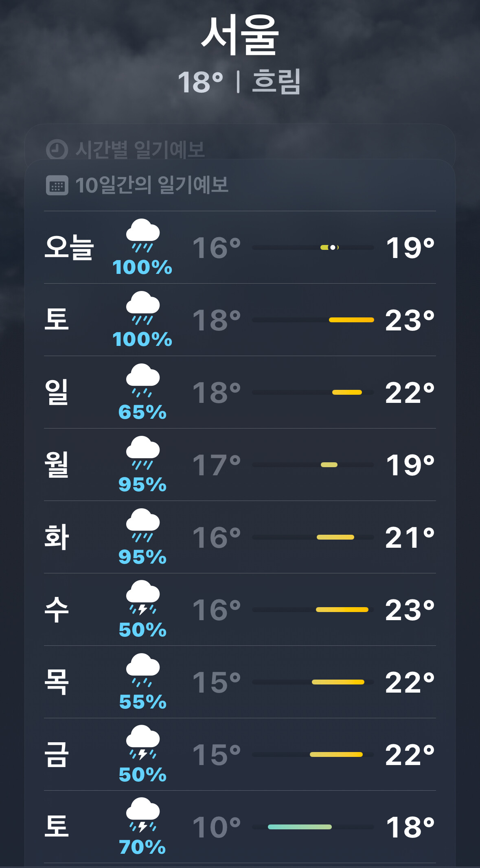Open the 10일간의 일기예보 header
This screenshot has height=868, width=480.
pyautogui.click(x=152, y=186)
